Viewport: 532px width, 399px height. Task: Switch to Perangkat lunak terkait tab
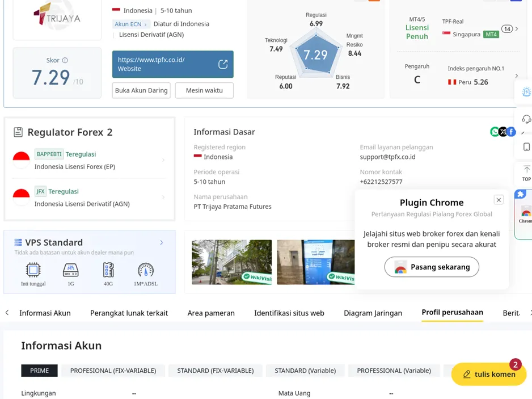click(x=129, y=313)
